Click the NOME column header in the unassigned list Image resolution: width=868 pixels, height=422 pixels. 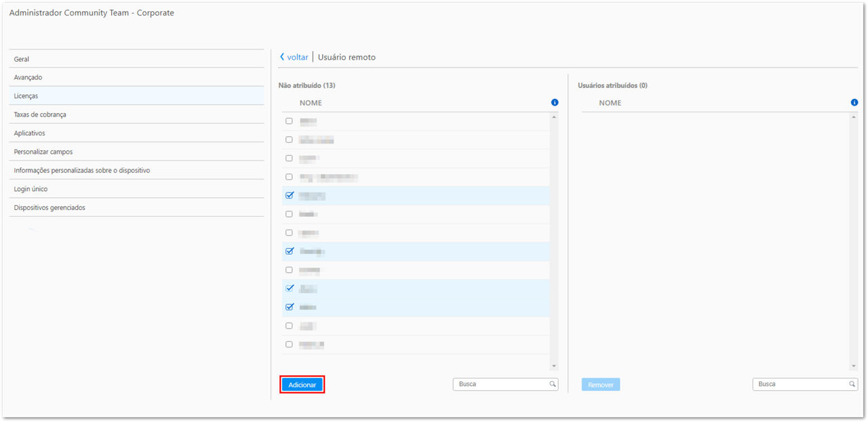tap(311, 103)
